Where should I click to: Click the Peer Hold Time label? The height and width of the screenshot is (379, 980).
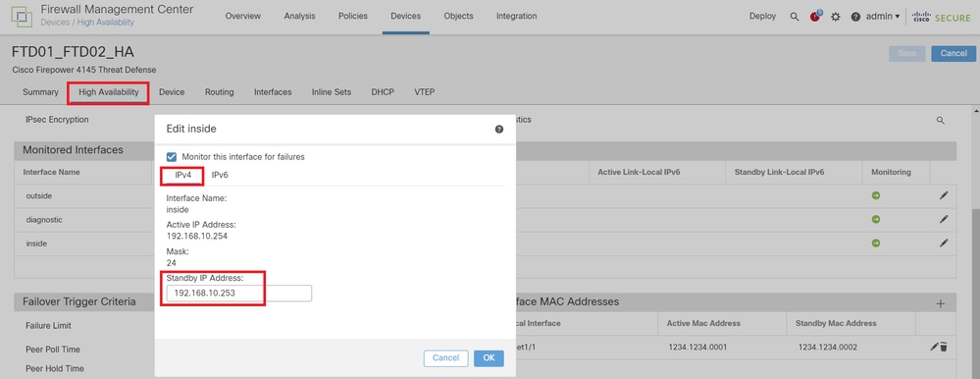(x=54, y=368)
